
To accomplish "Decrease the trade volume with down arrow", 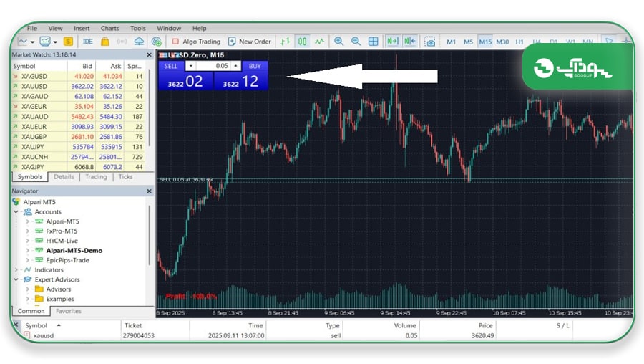I will click(191, 66).
